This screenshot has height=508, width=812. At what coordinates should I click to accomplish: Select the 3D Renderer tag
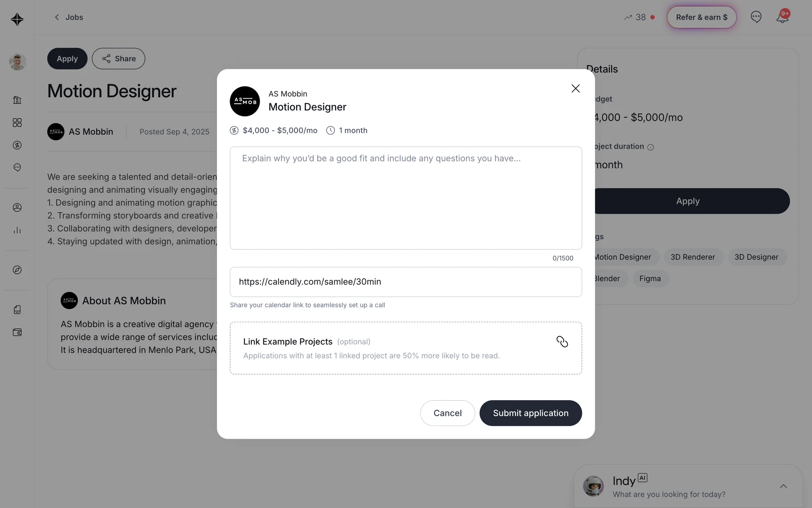693,257
